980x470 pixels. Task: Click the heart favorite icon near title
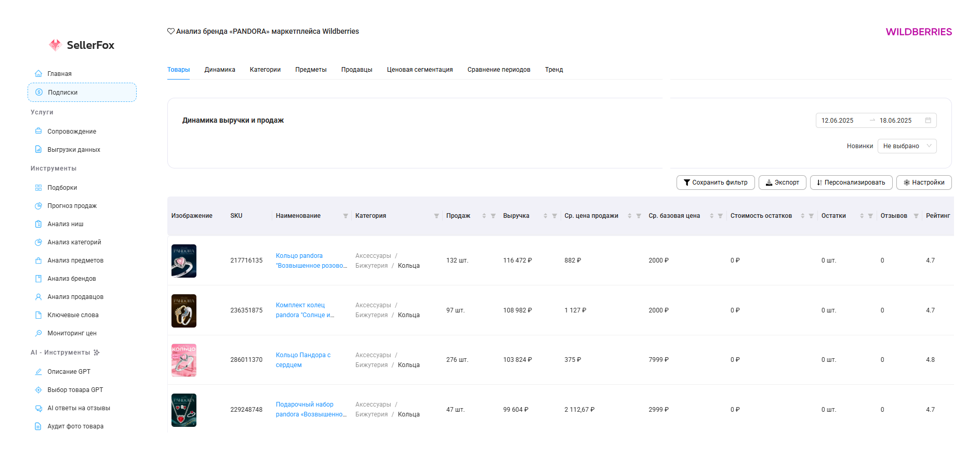pyautogui.click(x=170, y=31)
